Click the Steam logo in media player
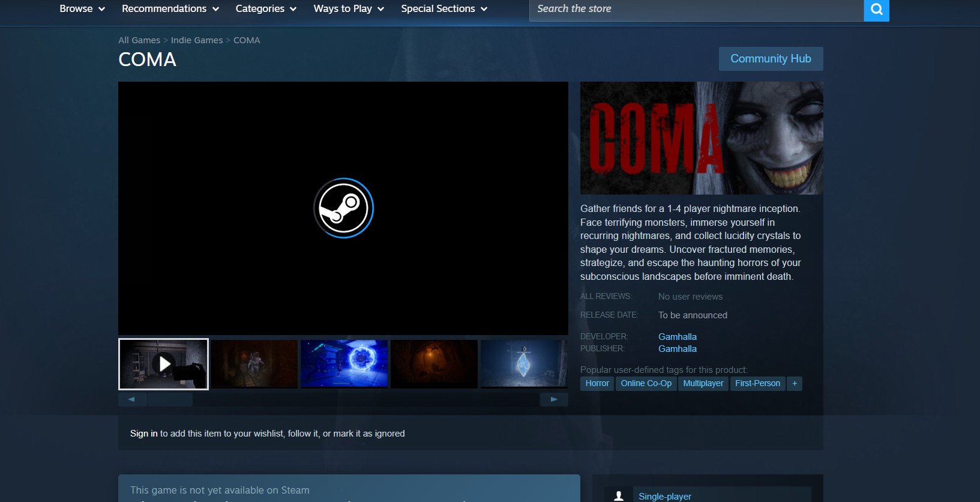This screenshot has height=502, width=980. pos(343,208)
